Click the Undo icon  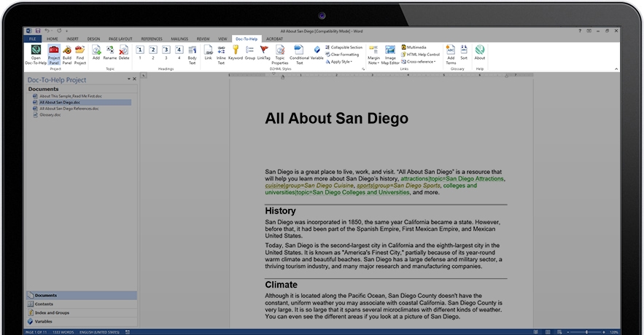point(47,31)
